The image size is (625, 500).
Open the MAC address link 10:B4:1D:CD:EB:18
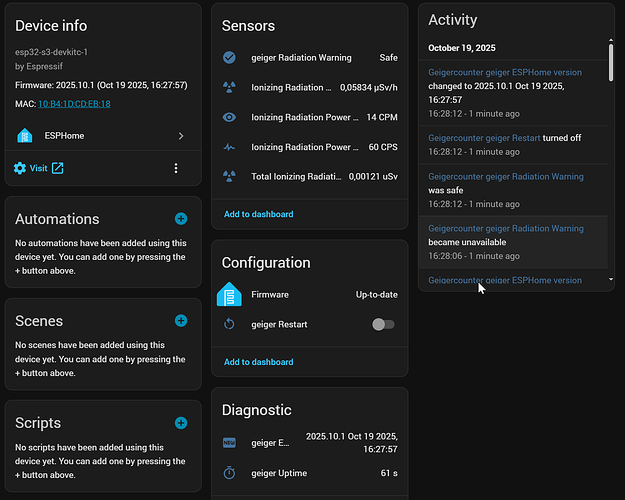pyautogui.click(x=74, y=104)
